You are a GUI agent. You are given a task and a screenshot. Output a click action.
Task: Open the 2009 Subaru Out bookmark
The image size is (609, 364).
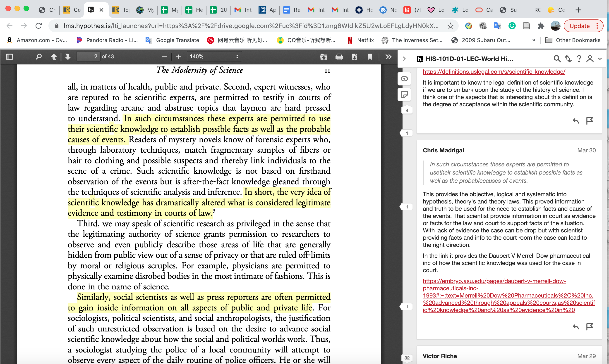click(x=481, y=40)
